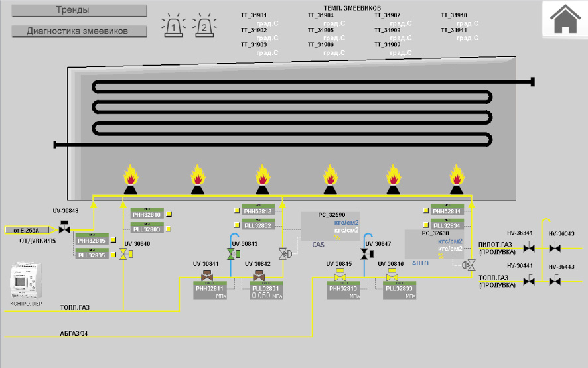Click the ОТДУВКИ/05 label
Screen dimensions: 588x368
coord(38,241)
